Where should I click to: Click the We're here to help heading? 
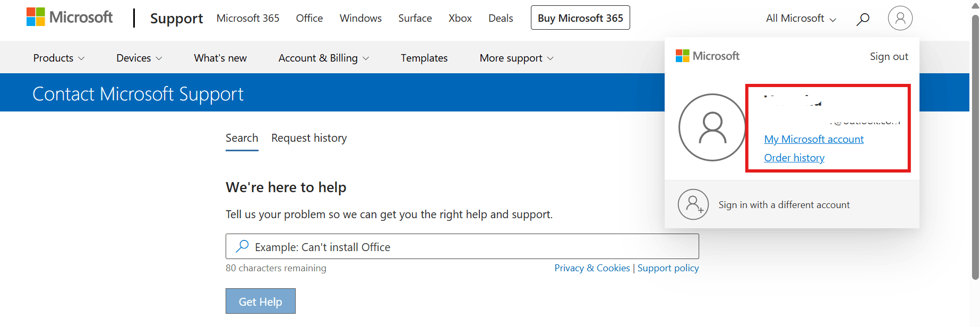click(x=286, y=187)
